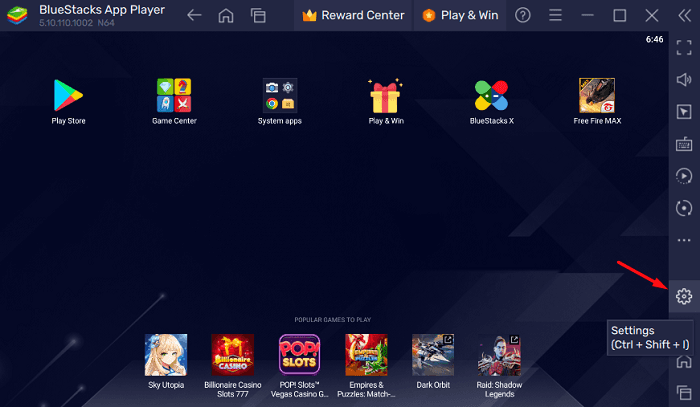Toggle full screen mode in sidebar
This screenshot has width=700, height=407.
(x=684, y=47)
